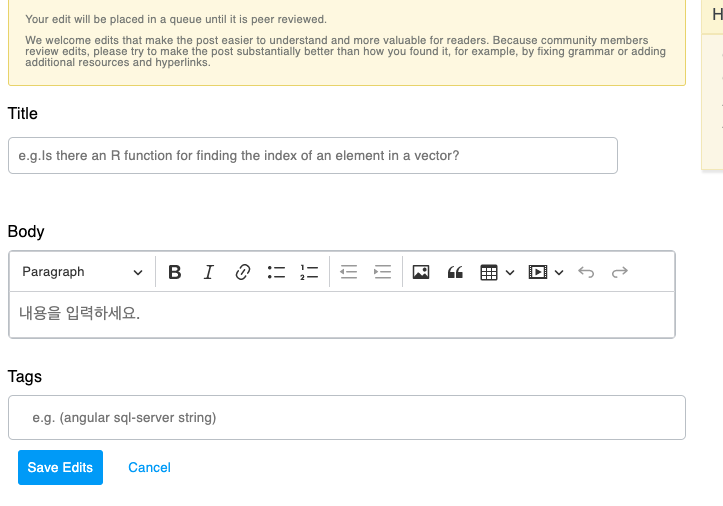Expand the table options arrow
Viewport: 723px width, 506px height.
[510, 273]
